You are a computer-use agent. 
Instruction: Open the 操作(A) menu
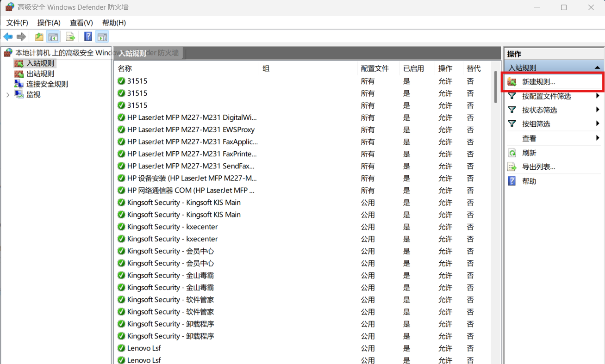48,22
